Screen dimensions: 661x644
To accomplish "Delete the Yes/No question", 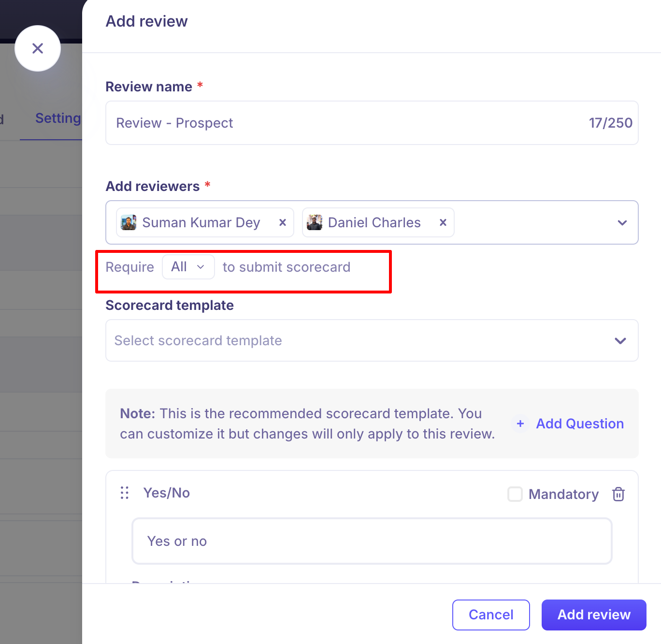I will tap(618, 494).
